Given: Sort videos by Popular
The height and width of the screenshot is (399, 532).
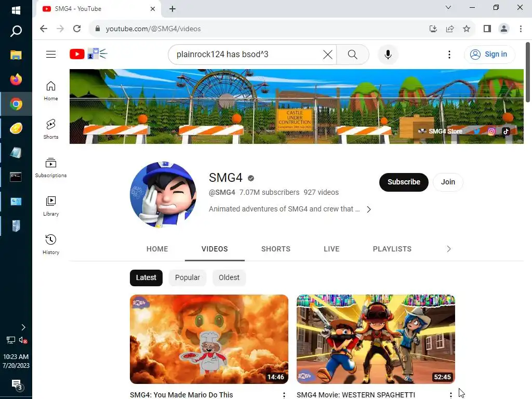Looking at the screenshot, I should click(x=187, y=277).
